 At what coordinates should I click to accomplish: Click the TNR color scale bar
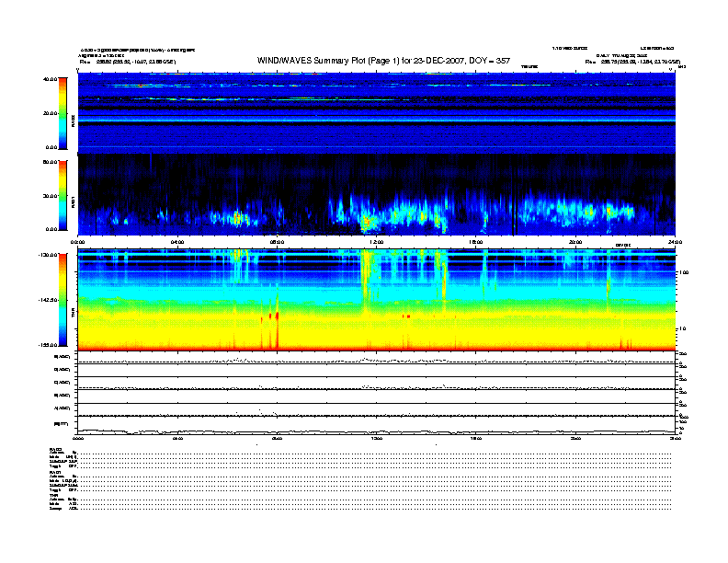[x=63, y=300]
